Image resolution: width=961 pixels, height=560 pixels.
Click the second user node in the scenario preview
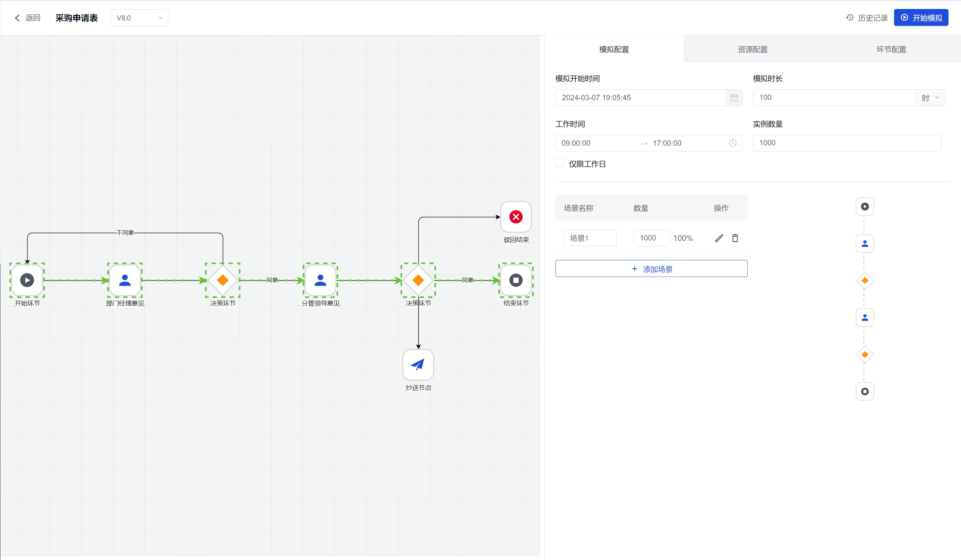pos(865,318)
